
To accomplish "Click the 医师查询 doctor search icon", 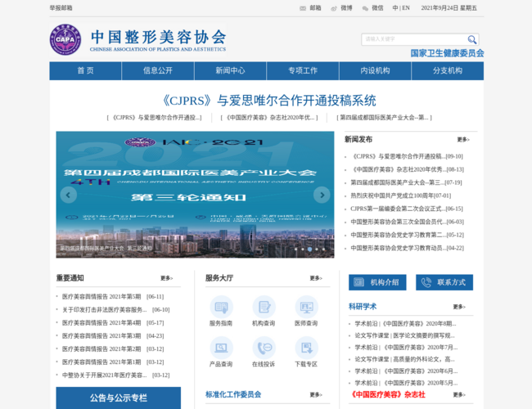I will tap(306, 307).
